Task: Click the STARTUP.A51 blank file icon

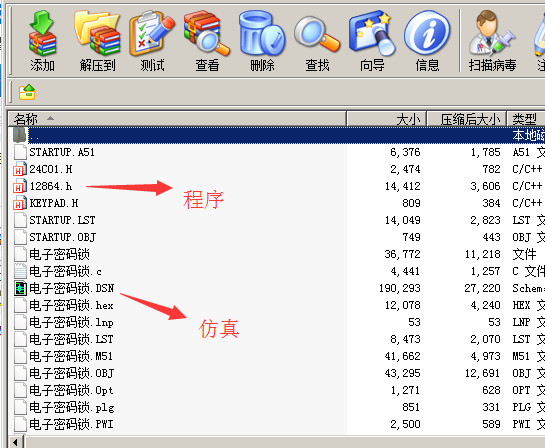Action: (20, 152)
